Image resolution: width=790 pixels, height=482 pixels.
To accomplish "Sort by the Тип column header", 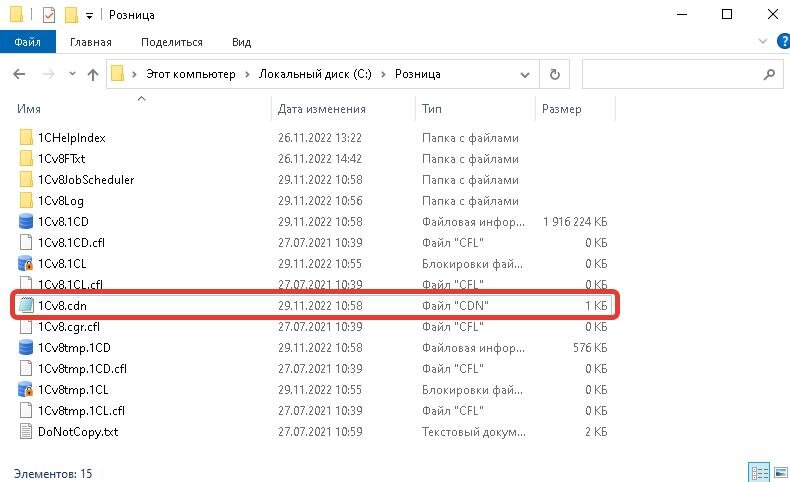I will point(432,109).
